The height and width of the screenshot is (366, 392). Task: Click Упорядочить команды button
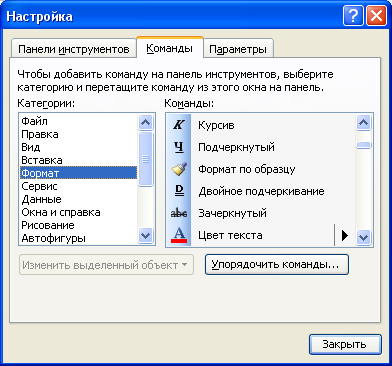(x=277, y=265)
